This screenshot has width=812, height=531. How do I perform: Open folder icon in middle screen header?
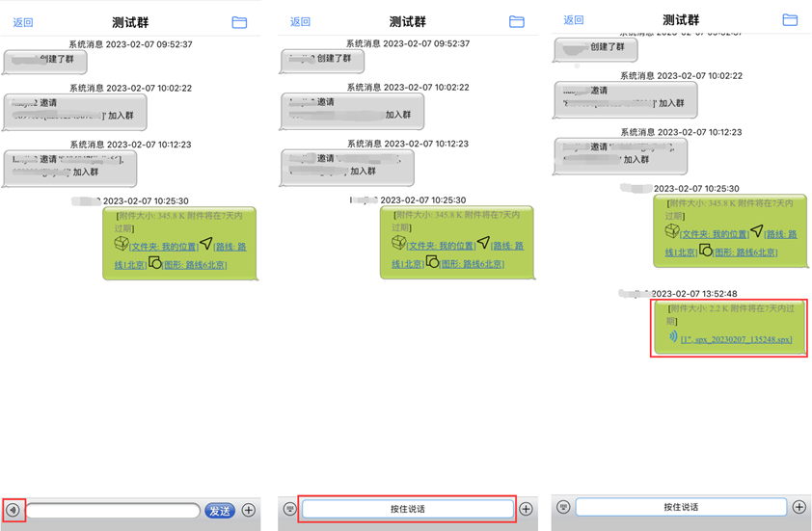pyautogui.click(x=516, y=21)
